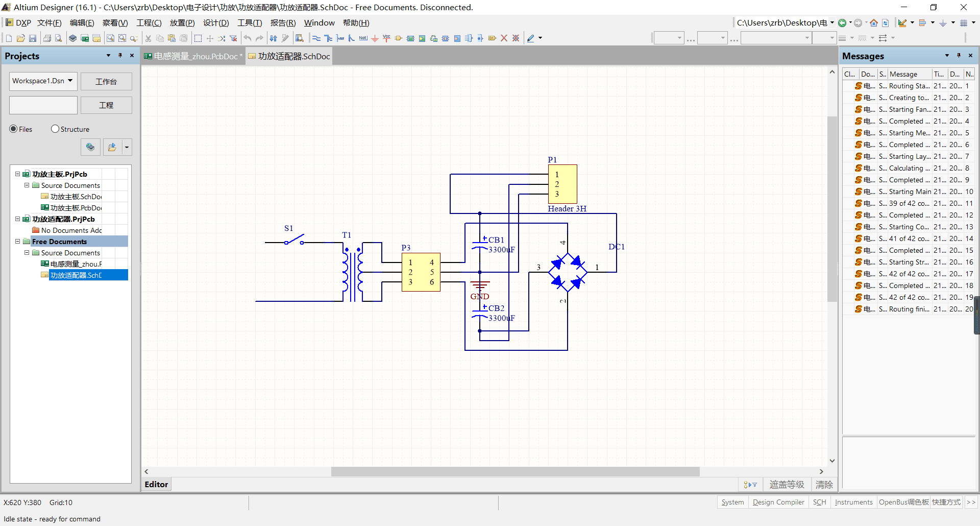Screen dimensions: 980x526
Task: Click the project name input field
Action: pyautogui.click(x=43, y=105)
